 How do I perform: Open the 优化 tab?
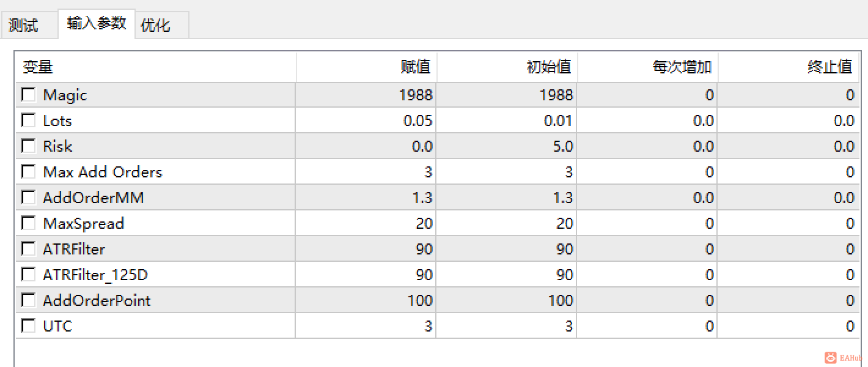pos(156,26)
